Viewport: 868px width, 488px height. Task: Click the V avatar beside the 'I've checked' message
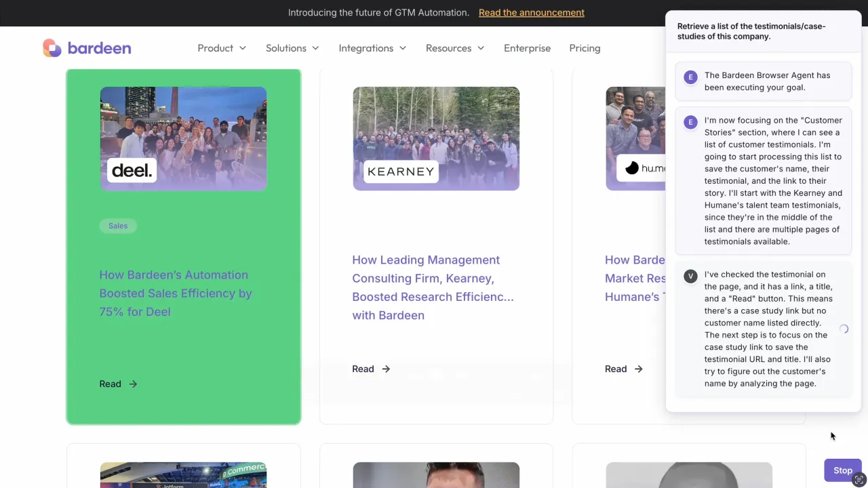point(690,276)
